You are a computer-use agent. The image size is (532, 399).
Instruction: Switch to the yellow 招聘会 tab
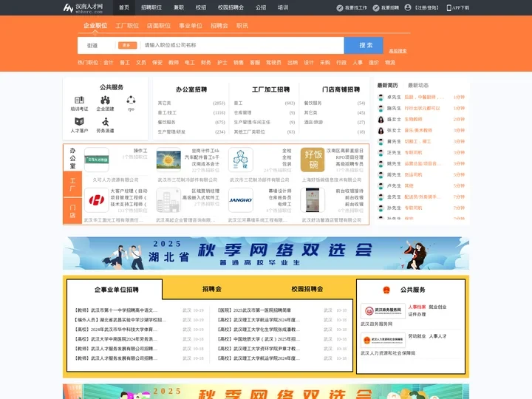click(x=212, y=289)
